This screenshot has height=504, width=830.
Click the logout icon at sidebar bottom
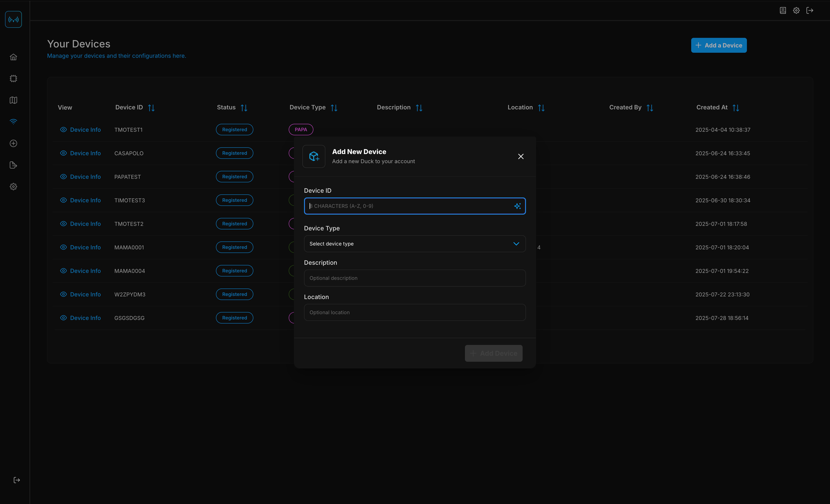point(17,480)
